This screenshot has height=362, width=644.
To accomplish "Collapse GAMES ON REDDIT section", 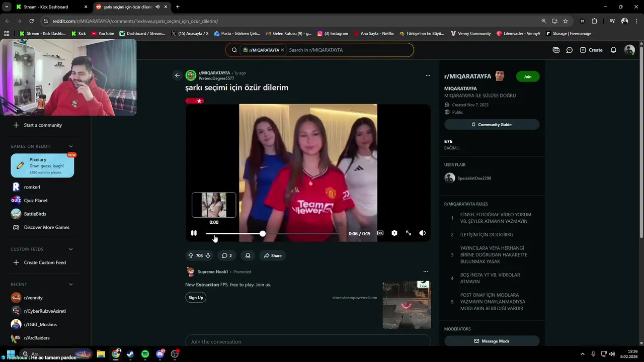I will [70, 146].
